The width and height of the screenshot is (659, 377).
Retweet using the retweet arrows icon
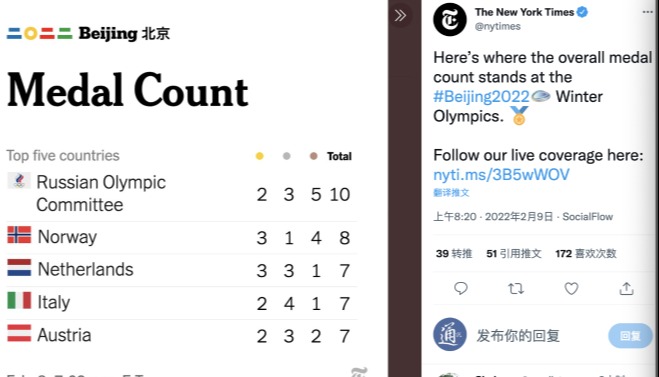coord(516,288)
